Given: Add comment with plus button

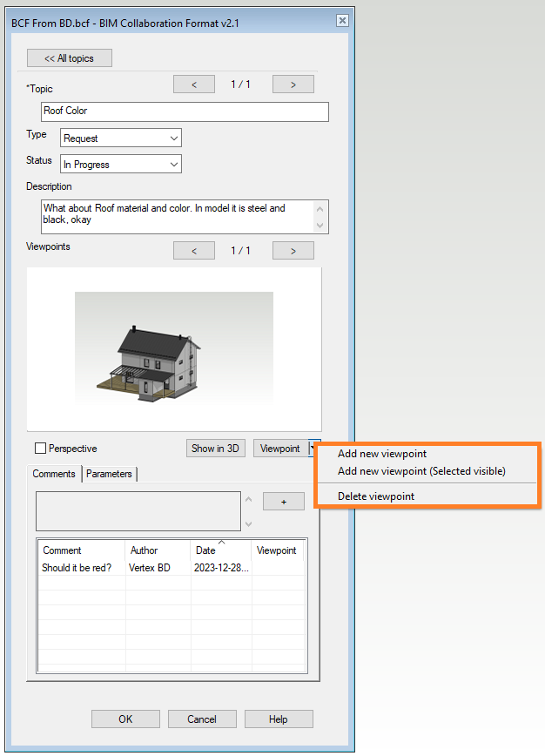Looking at the screenshot, I should 283,502.
